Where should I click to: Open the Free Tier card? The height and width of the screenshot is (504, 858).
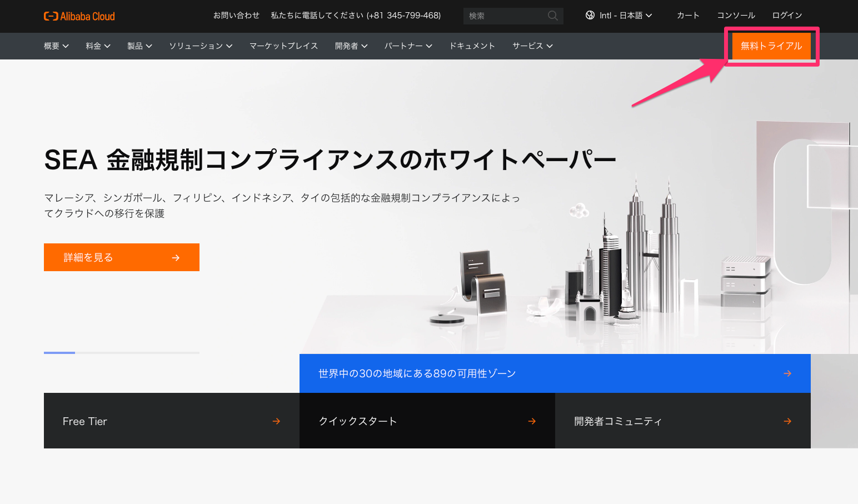(x=172, y=421)
